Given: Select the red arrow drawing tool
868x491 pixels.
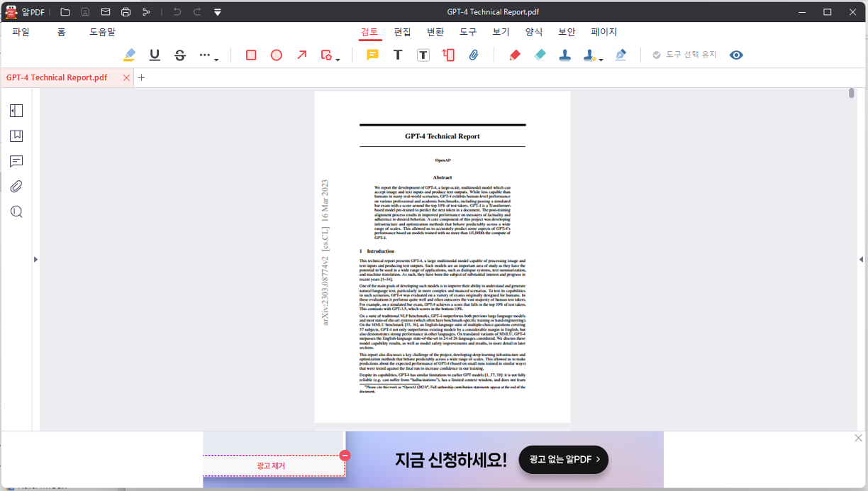Looking at the screenshot, I should [302, 55].
